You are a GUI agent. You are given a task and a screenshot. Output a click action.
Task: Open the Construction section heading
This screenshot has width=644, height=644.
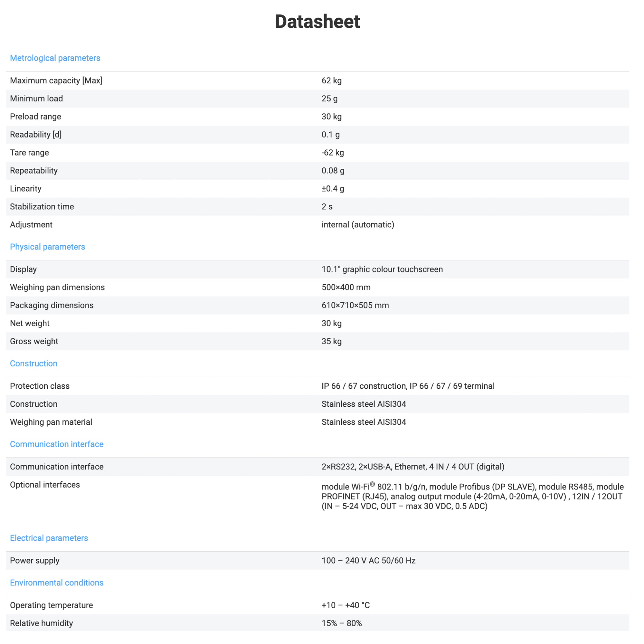click(x=34, y=363)
